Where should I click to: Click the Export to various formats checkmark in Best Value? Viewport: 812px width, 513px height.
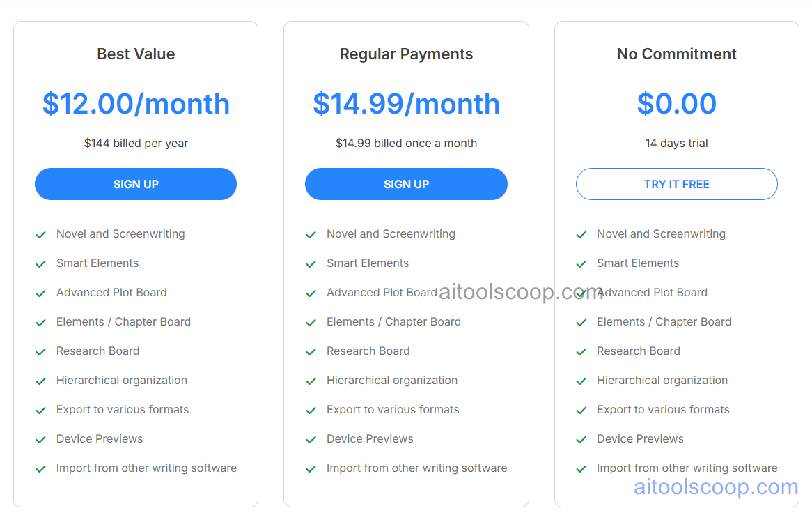point(40,410)
